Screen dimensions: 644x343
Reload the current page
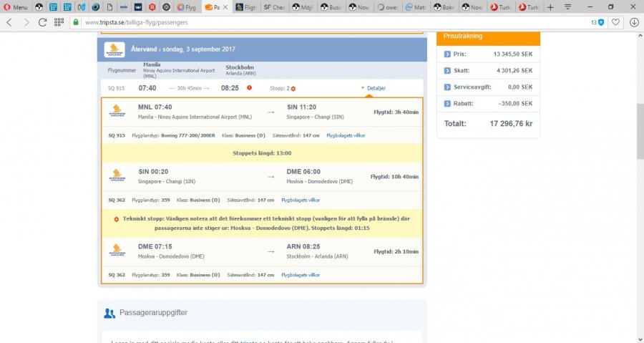point(44,22)
